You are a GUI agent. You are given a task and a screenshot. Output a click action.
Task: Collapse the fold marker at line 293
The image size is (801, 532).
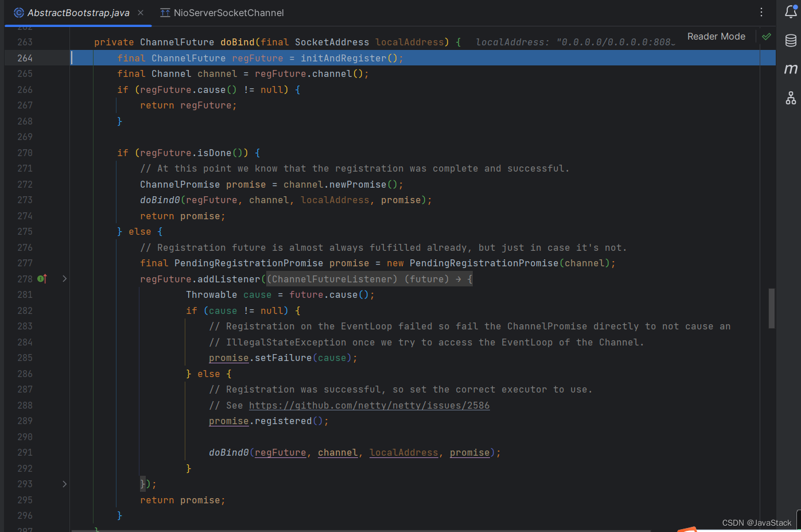pyautogui.click(x=64, y=484)
